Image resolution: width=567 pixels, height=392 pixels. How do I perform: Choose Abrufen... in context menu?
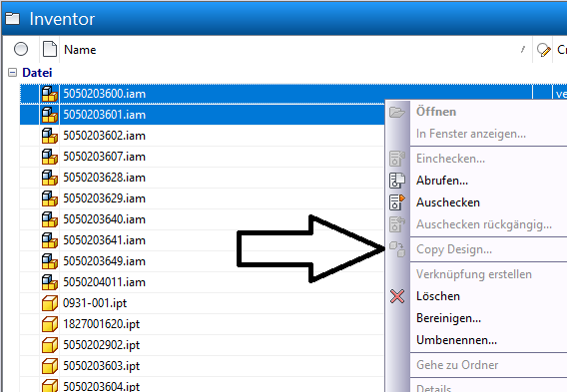(x=442, y=181)
